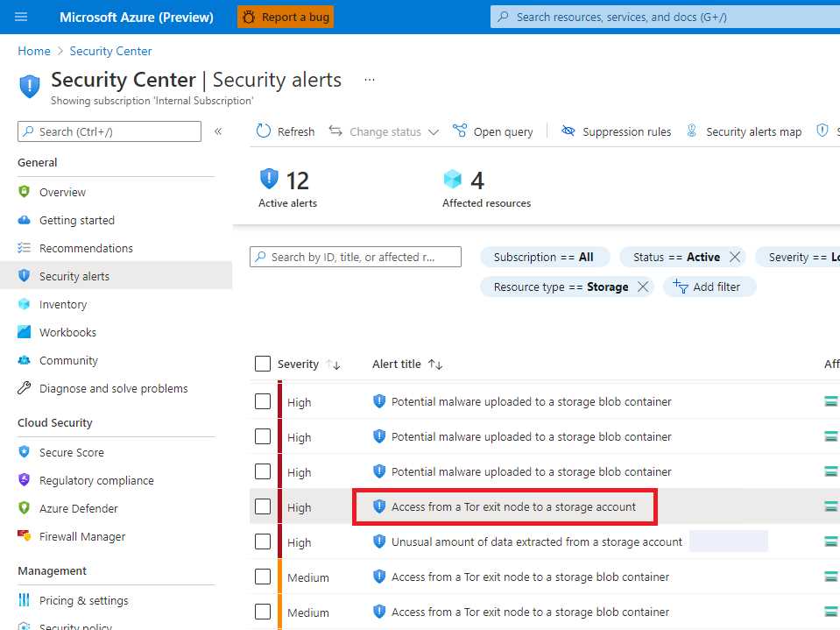Sort alerts by the Severity column arrow
Viewport: 840px width, 630px height.
coord(333,364)
